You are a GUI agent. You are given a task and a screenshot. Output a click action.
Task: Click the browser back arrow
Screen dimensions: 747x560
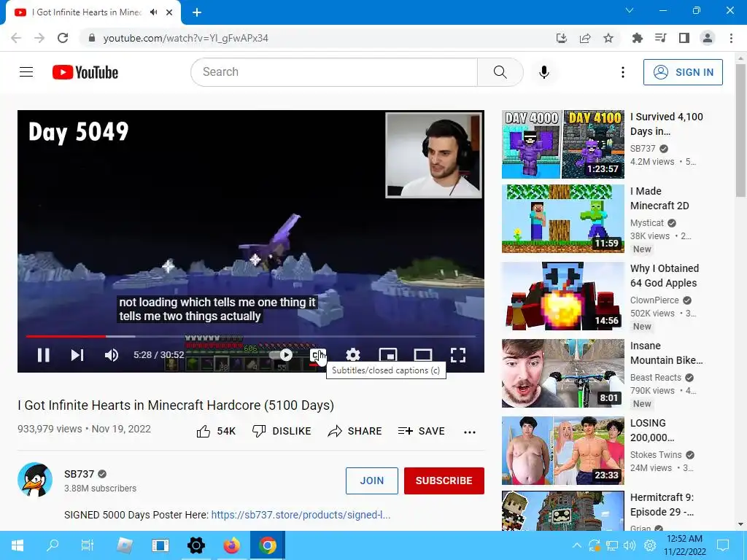16,38
